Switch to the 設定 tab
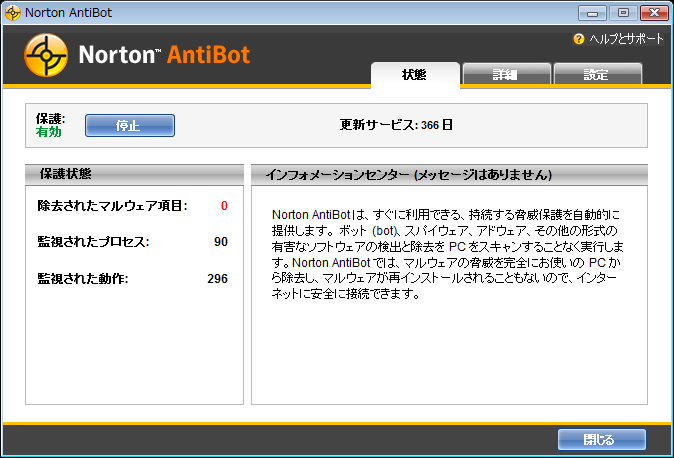The width and height of the screenshot is (674, 458). click(597, 75)
